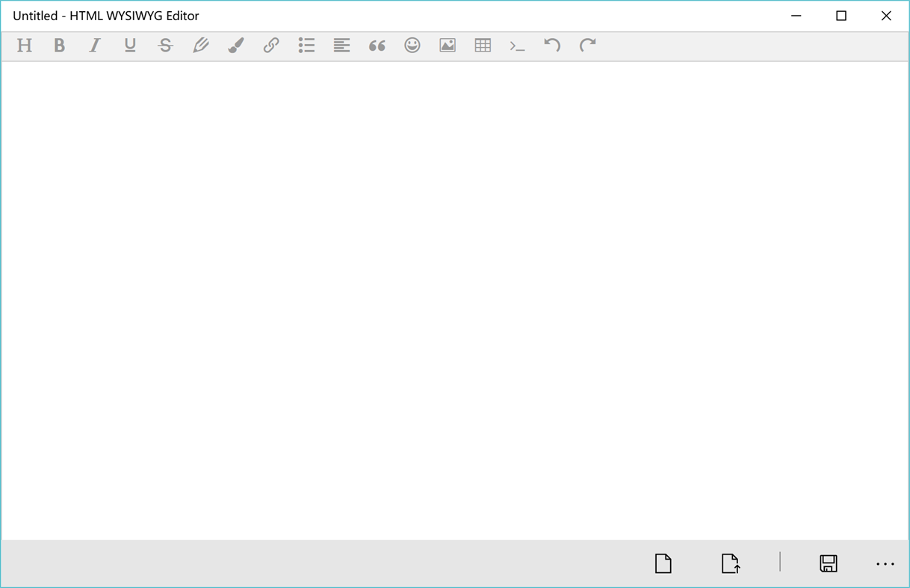Image resolution: width=910 pixels, height=588 pixels.
Task: Open the ellipsis more options menu
Action: [885, 563]
